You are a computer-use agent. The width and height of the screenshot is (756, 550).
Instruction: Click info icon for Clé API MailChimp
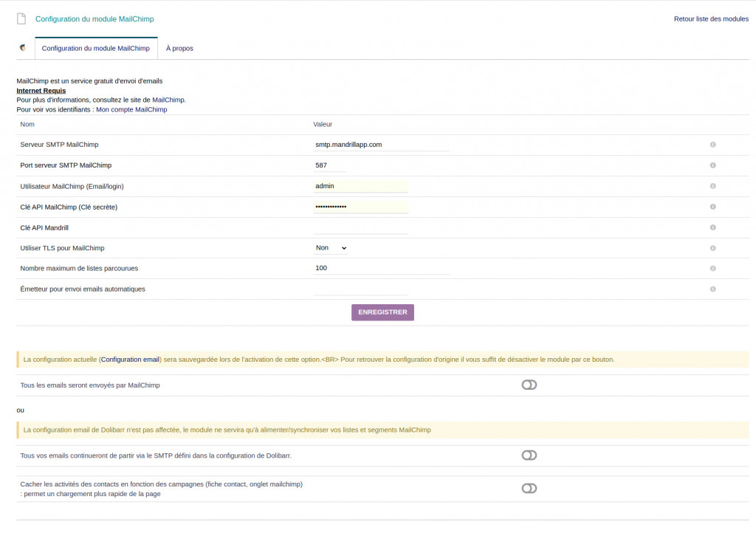[712, 207]
